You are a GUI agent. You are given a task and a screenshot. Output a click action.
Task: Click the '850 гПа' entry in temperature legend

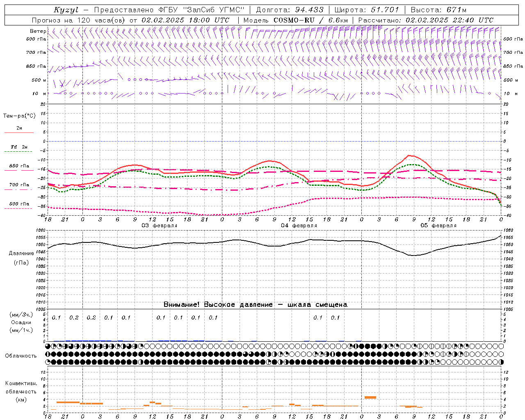point(19,166)
